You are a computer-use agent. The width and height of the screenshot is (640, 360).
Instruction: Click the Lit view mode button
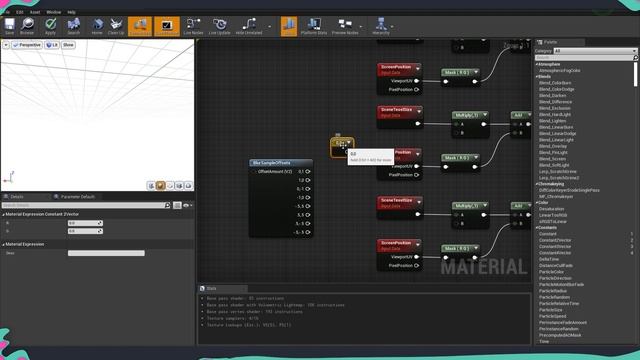click(x=52, y=45)
